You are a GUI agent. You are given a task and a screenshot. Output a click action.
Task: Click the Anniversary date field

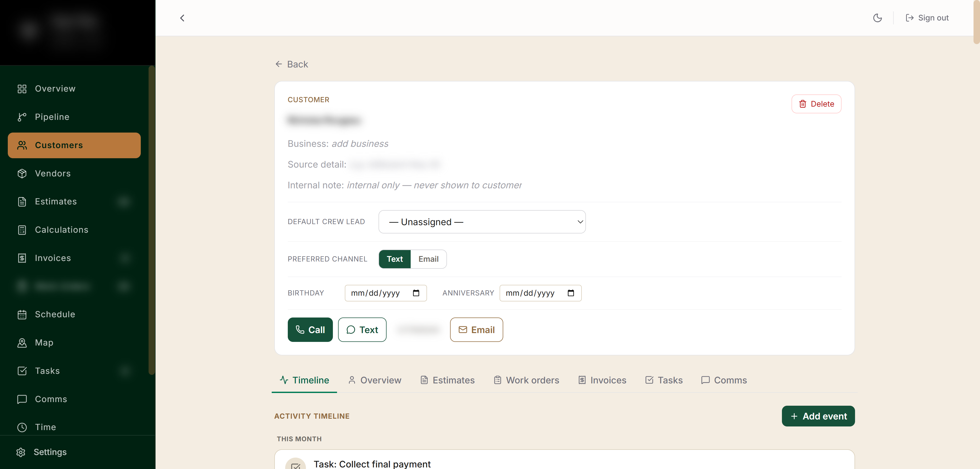coord(540,293)
